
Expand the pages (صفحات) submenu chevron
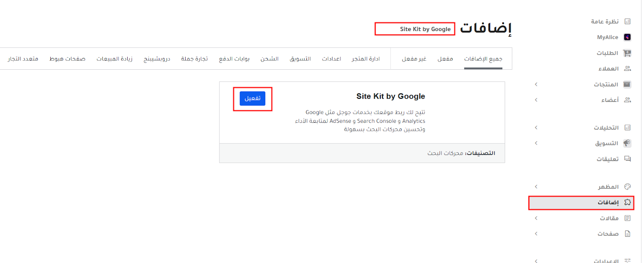click(536, 234)
